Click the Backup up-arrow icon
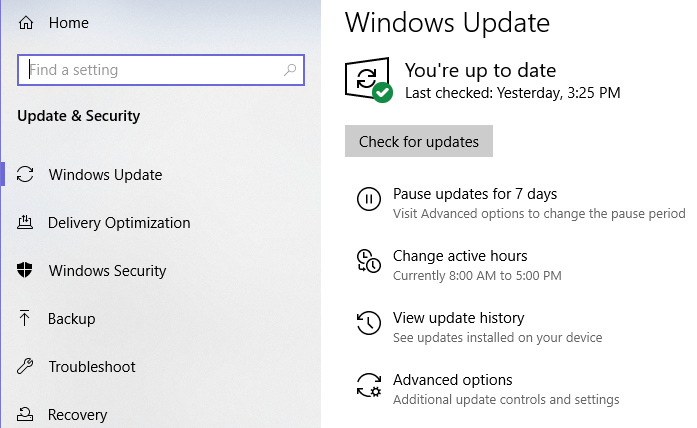 click(x=24, y=318)
